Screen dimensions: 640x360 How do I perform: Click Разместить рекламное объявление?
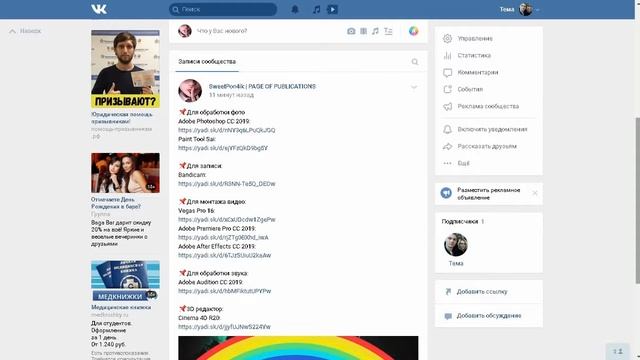point(488,194)
